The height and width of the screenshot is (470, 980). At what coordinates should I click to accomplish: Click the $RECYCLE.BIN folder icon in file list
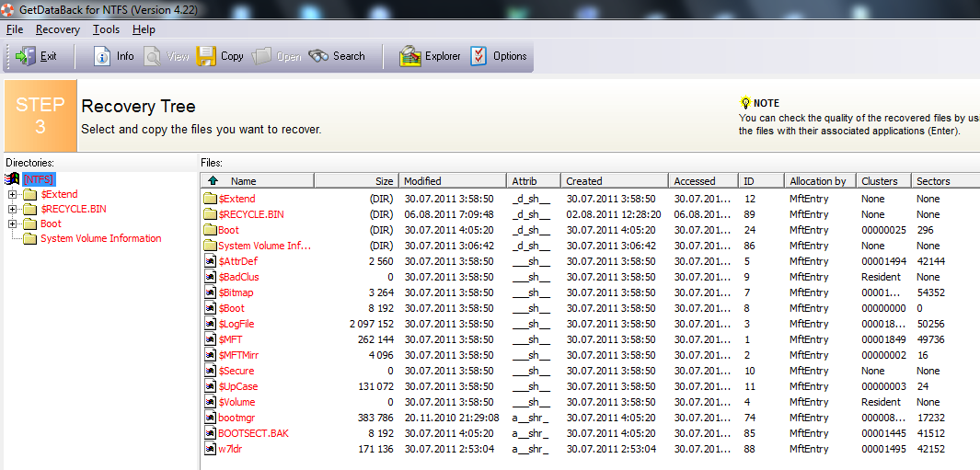(211, 214)
